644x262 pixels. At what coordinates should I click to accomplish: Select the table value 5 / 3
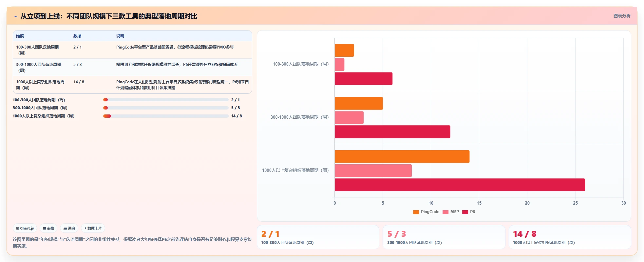(78, 65)
